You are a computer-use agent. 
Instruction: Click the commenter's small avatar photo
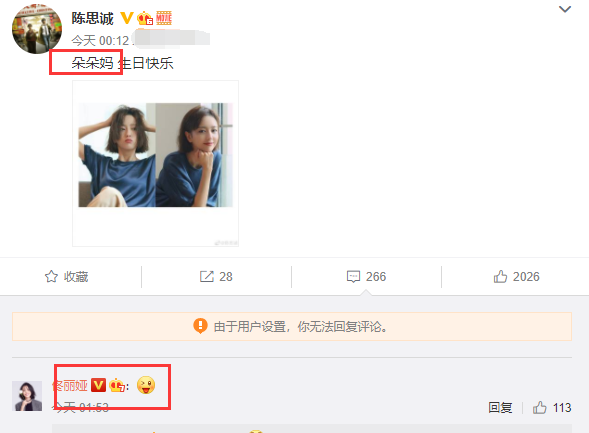coord(27,396)
